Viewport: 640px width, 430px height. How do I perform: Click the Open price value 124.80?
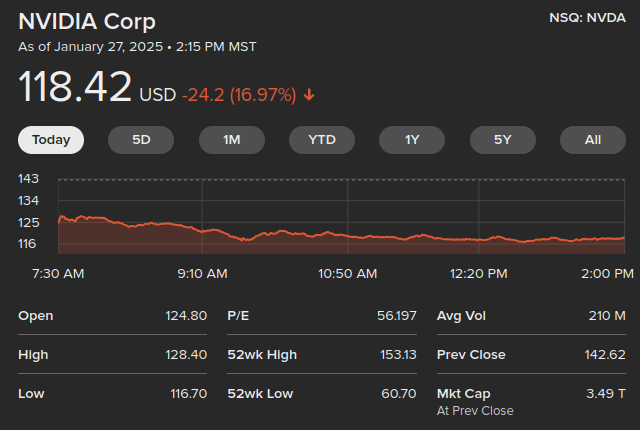pos(186,316)
